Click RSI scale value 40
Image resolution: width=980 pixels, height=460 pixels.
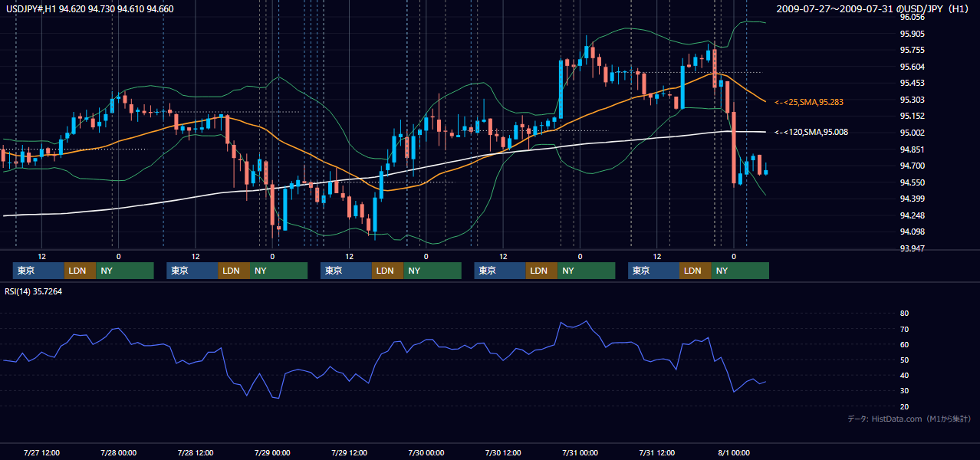point(905,375)
